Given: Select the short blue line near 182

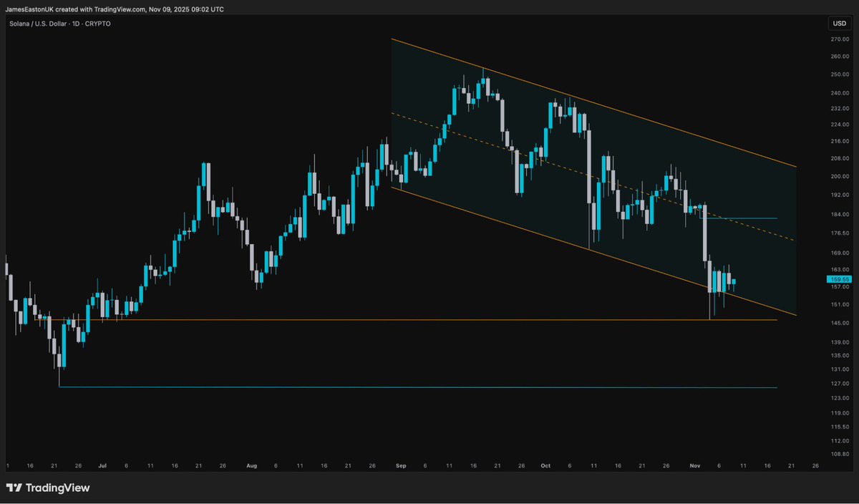Looking at the screenshot, I should (744, 218).
